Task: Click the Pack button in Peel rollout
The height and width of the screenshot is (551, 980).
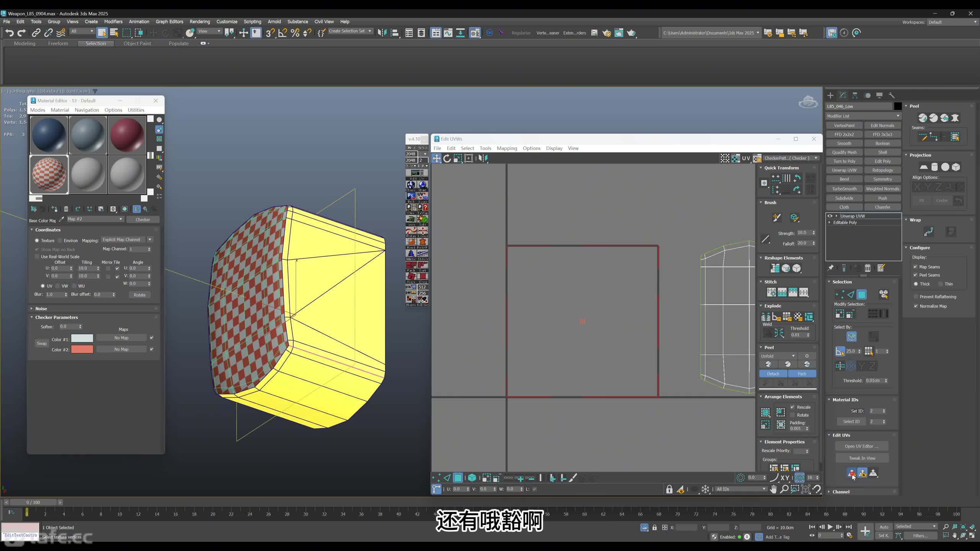Action: pos(802,373)
